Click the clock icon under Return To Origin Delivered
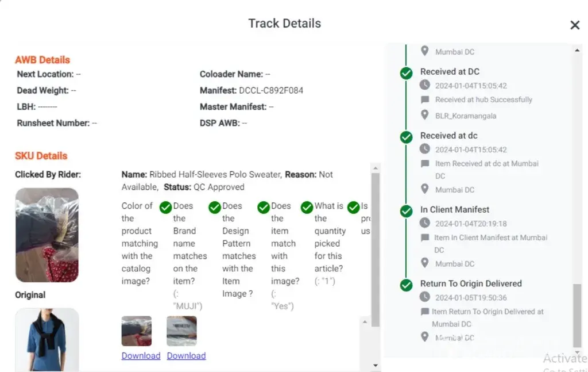The image size is (588, 372). pos(424,297)
